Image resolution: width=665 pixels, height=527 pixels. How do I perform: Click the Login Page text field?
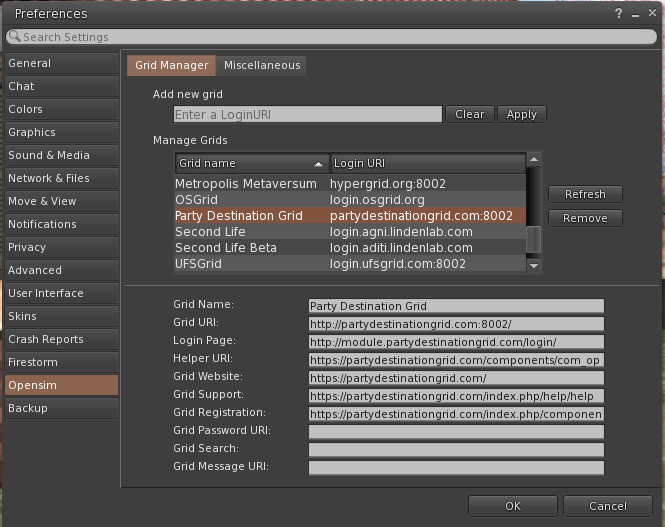pyautogui.click(x=456, y=342)
